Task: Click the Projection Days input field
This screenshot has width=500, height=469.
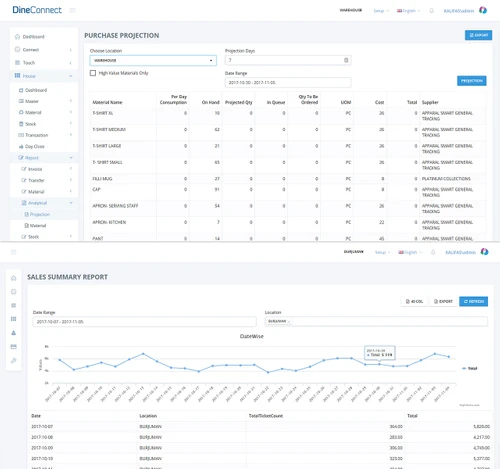Action: [288, 60]
